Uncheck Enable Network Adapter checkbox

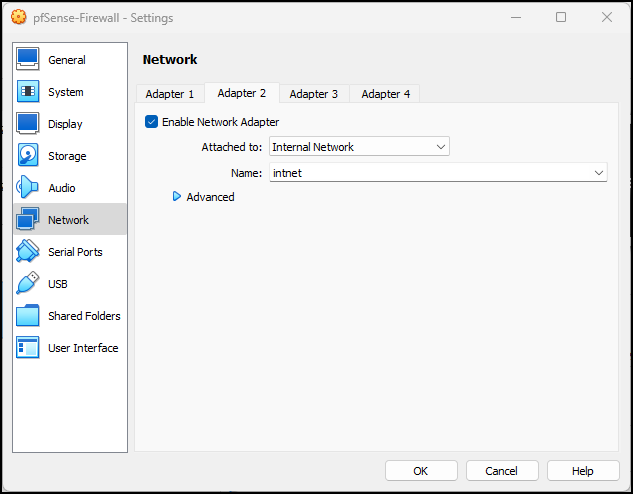click(x=151, y=121)
